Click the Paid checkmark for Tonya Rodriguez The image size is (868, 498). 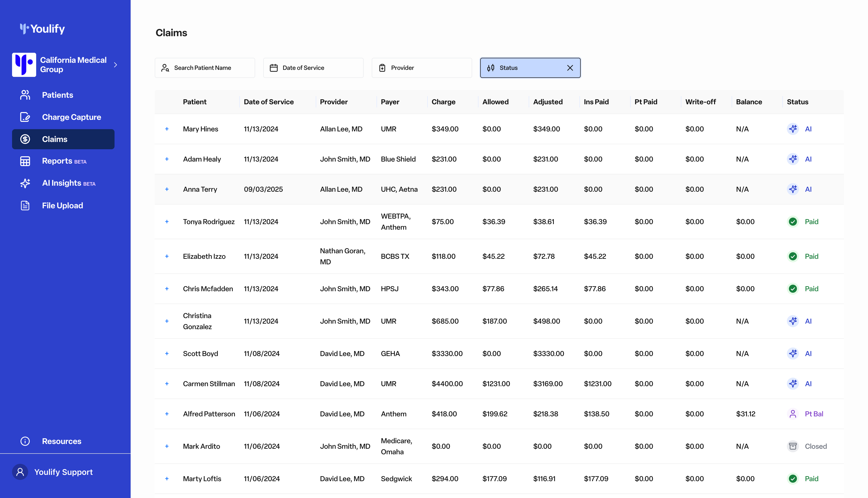click(x=792, y=222)
